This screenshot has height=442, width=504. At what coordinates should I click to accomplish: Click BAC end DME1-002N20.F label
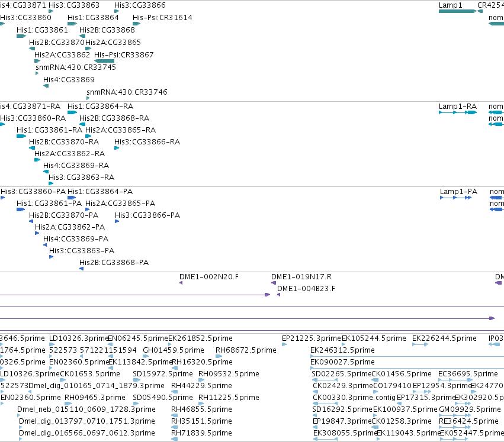[209, 278]
